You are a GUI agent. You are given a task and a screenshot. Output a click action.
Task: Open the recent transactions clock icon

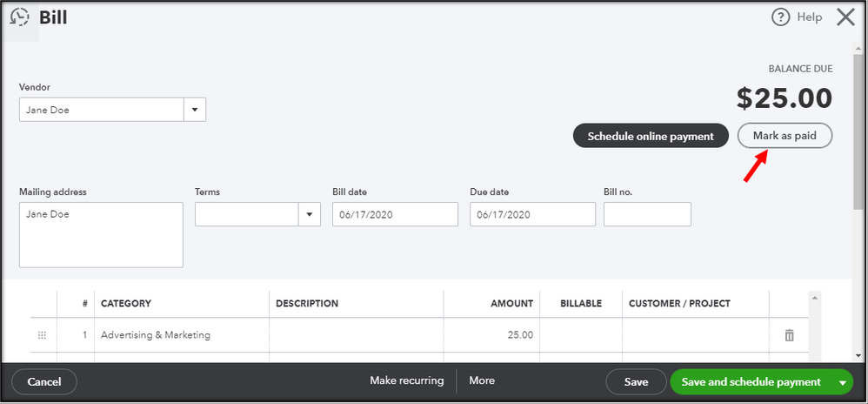click(x=19, y=17)
